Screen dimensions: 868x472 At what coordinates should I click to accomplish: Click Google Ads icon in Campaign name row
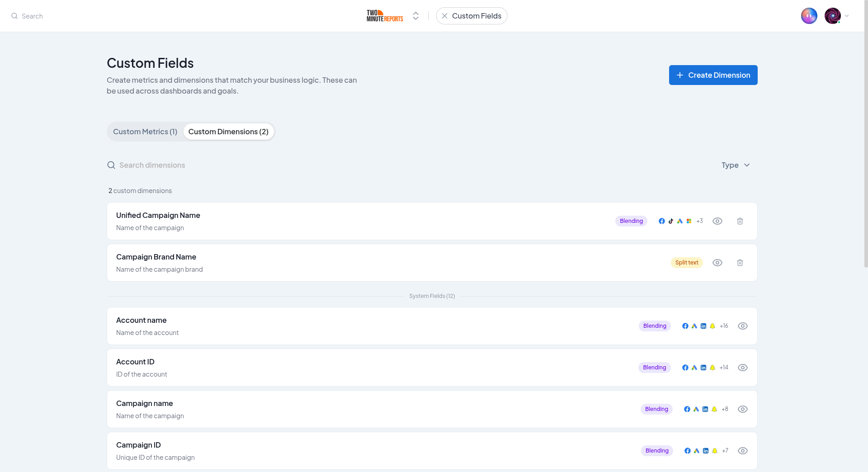696,409
